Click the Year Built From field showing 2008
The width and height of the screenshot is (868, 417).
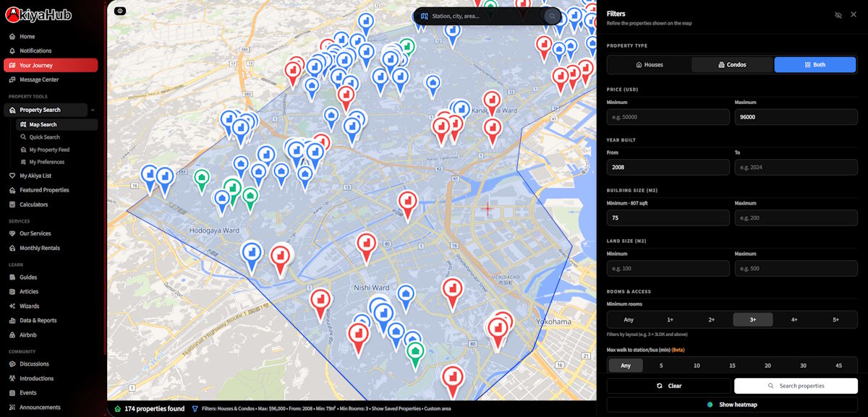tap(668, 167)
